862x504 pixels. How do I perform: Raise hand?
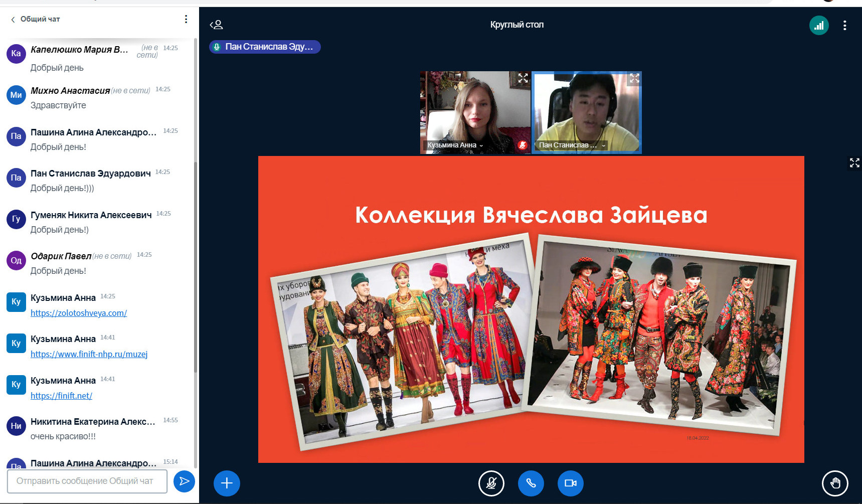tap(835, 483)
